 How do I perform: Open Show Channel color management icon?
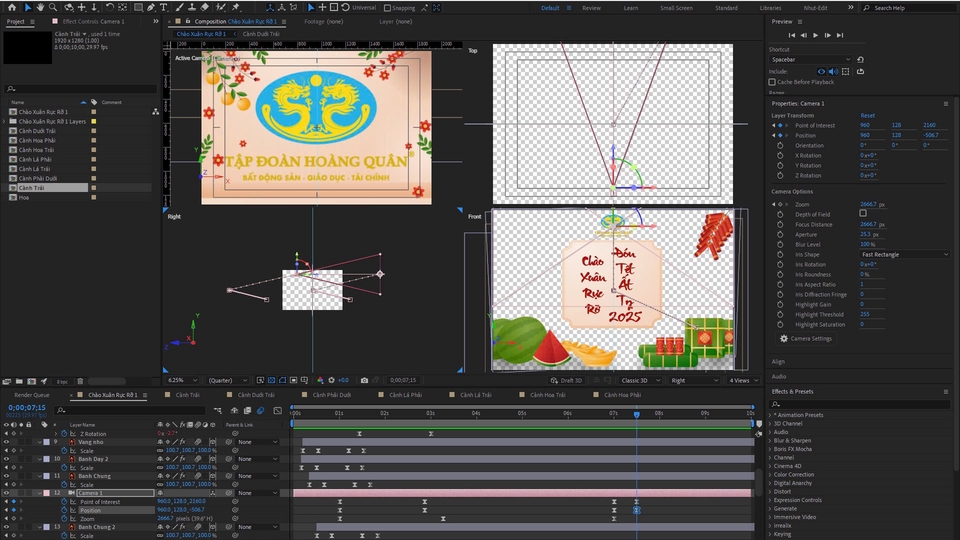(320, 380)
